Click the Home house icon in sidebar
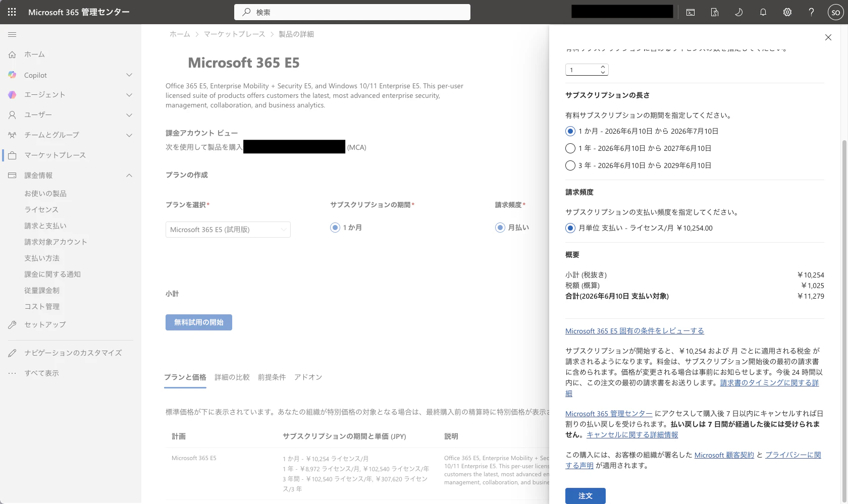848x504 pixels. (x=12, y=54)
